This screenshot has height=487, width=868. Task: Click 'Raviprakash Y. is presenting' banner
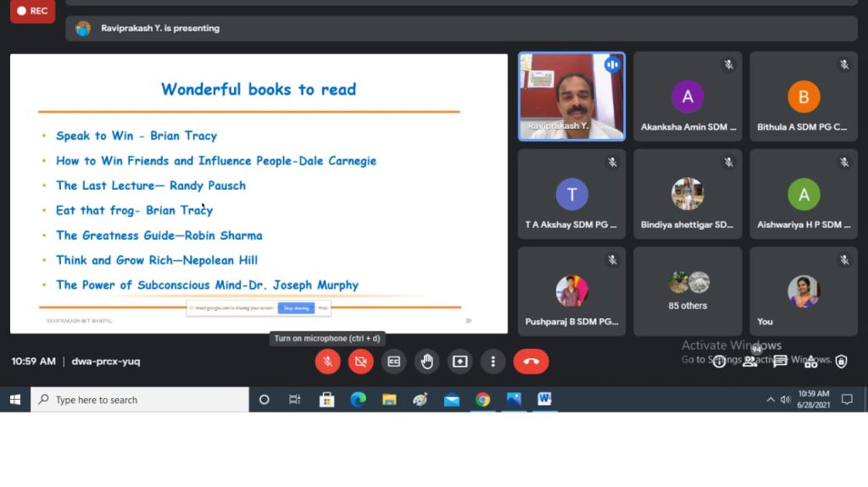click(461, 28)
